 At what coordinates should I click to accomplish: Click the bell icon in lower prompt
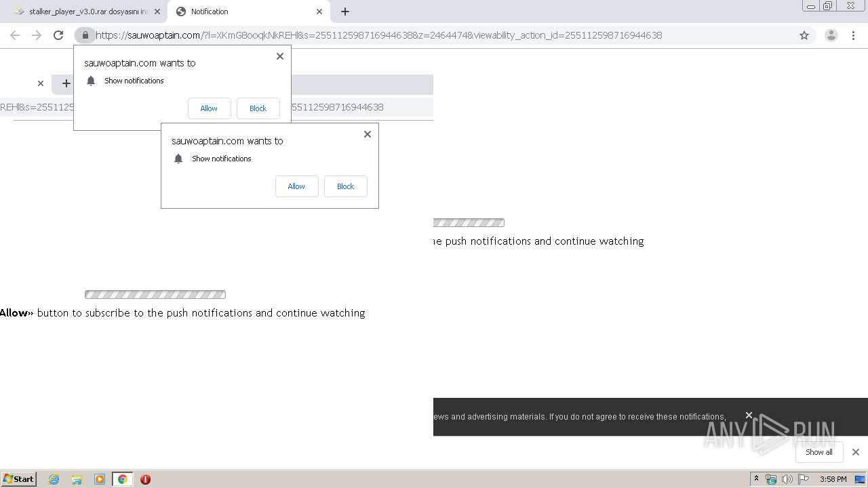click(178, 159)
